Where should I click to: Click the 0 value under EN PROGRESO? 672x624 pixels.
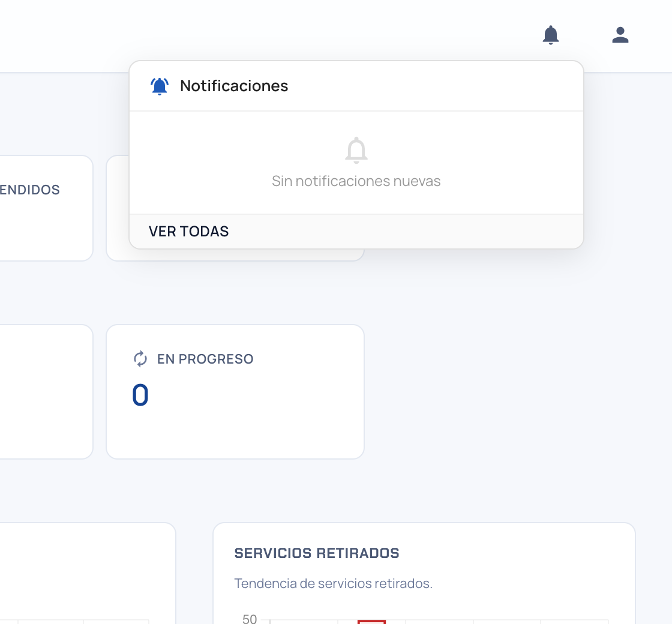tap(140, 395)
